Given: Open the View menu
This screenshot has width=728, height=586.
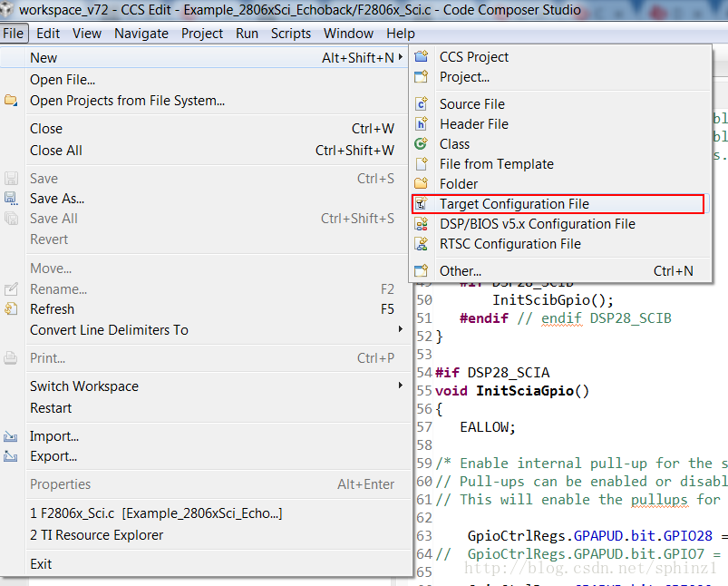Looking at the screenshot, I should click(87, 34).
